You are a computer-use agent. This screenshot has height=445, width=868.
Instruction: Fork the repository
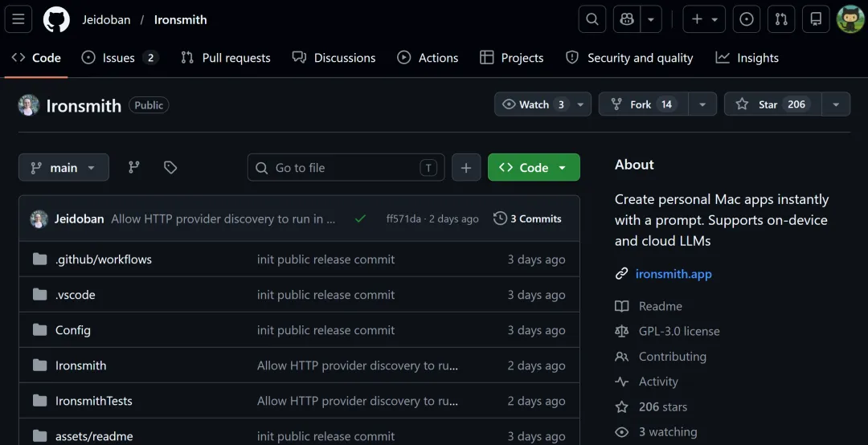click(643, 104)
